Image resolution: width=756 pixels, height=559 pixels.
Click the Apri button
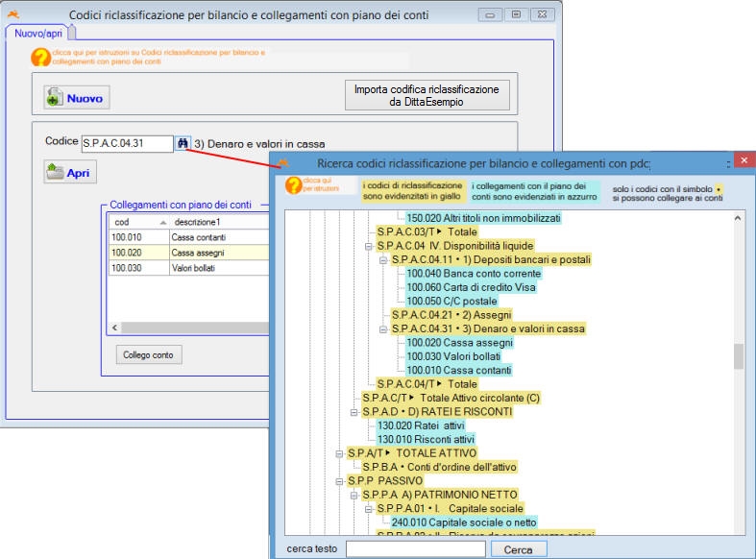(x=70, y=172)
